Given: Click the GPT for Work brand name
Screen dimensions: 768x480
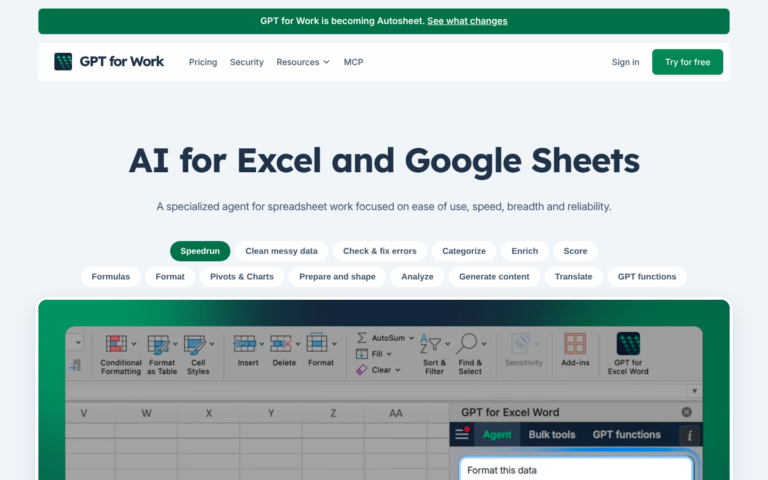Looking at the screenshot, I should pos(121,61).
